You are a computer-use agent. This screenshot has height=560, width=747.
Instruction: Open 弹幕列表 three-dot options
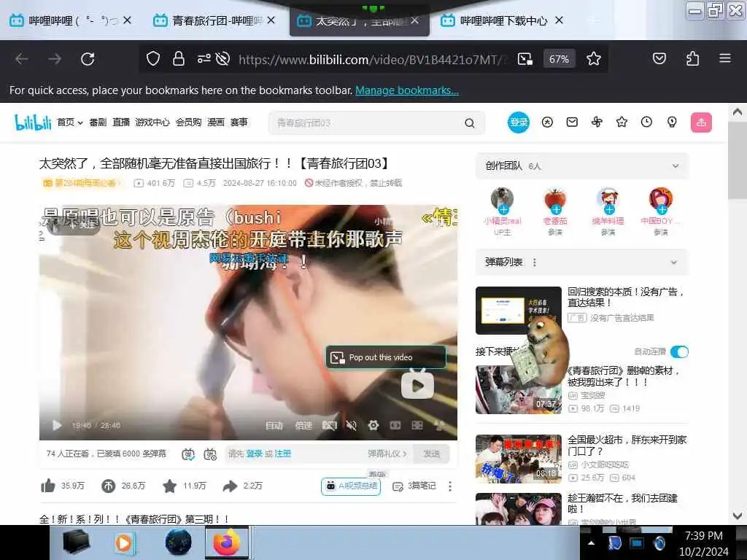click(x=535, y=262)
